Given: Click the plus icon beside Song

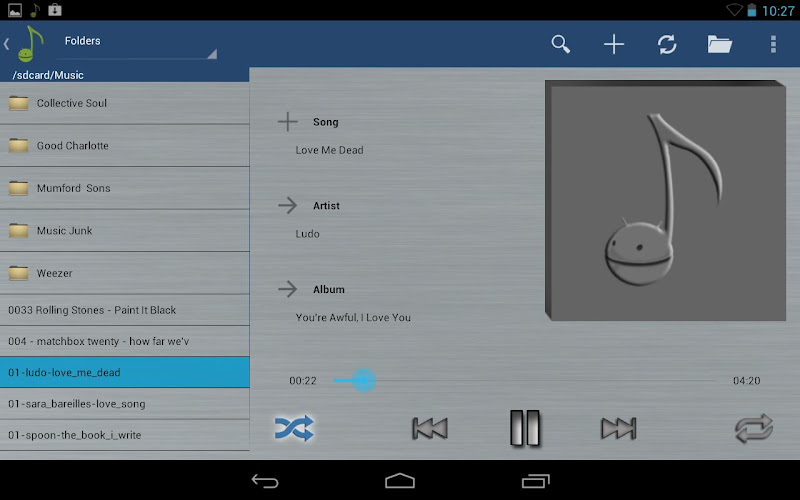Looking at the screenshot, I should pyautogui.click(x=287, y=122).
